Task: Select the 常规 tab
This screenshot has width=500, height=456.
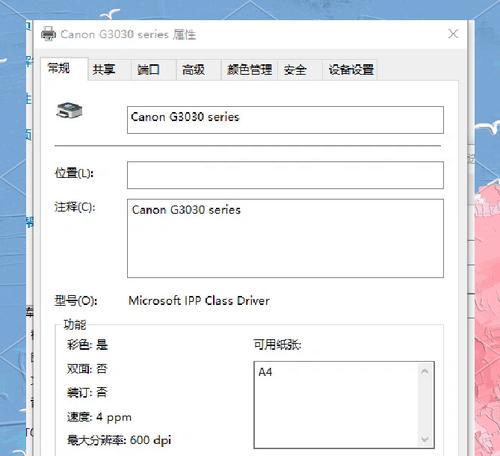Action: click(64, 69)
